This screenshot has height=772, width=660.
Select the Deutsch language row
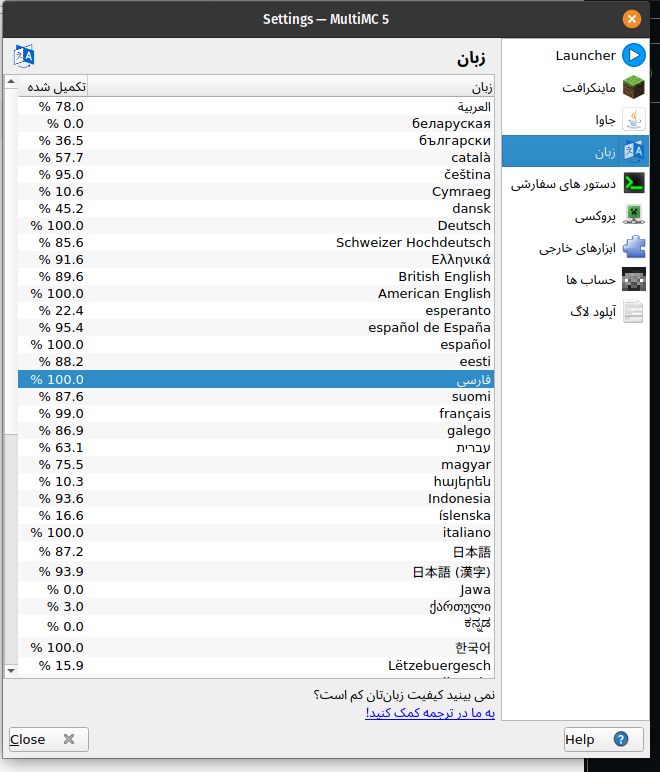(x=256, y=225)
